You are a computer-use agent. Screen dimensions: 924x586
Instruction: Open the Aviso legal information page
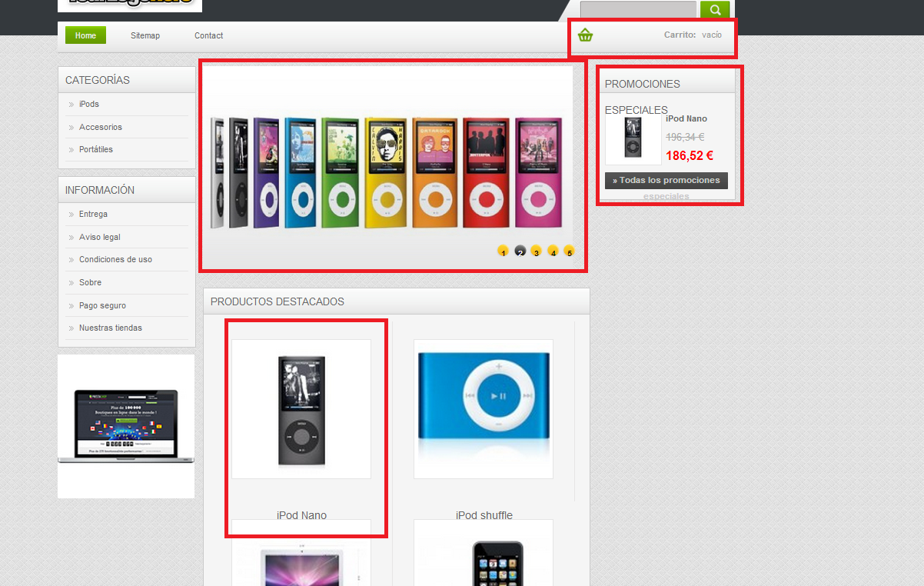click(x=100, y=237)
